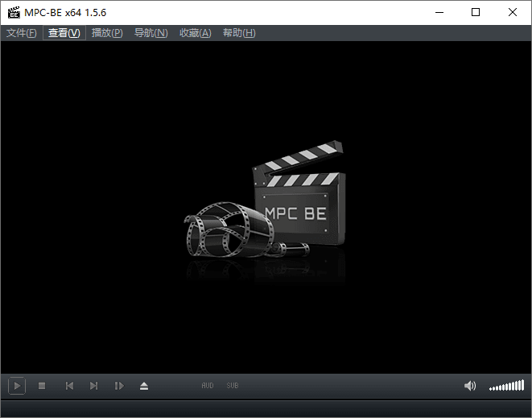This screenshot has width=532, height=418.
Task: Skip to previous file icon
Action: (x=69, y=386)
